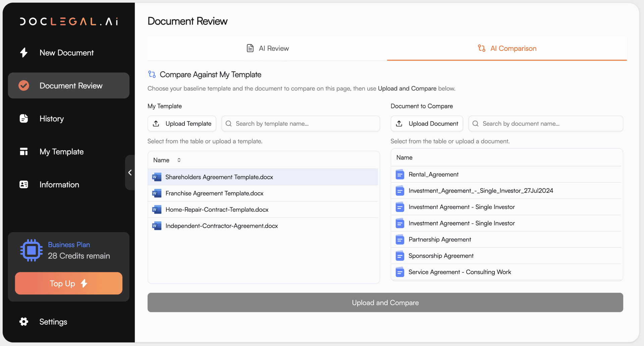Click the Word icon beside Independent-Contractor-Agreement

(x=157, y=226)
